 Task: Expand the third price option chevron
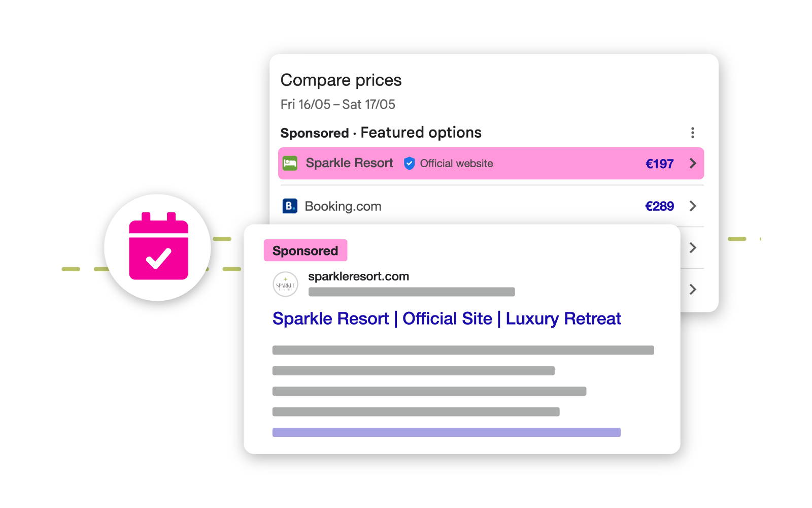(x=693, y=248)
